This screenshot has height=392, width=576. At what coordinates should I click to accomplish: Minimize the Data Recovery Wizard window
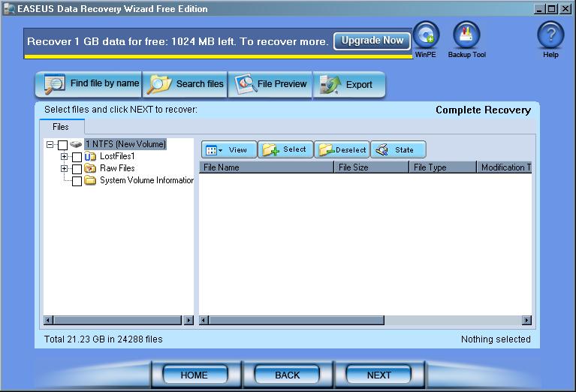coord(538,8)
